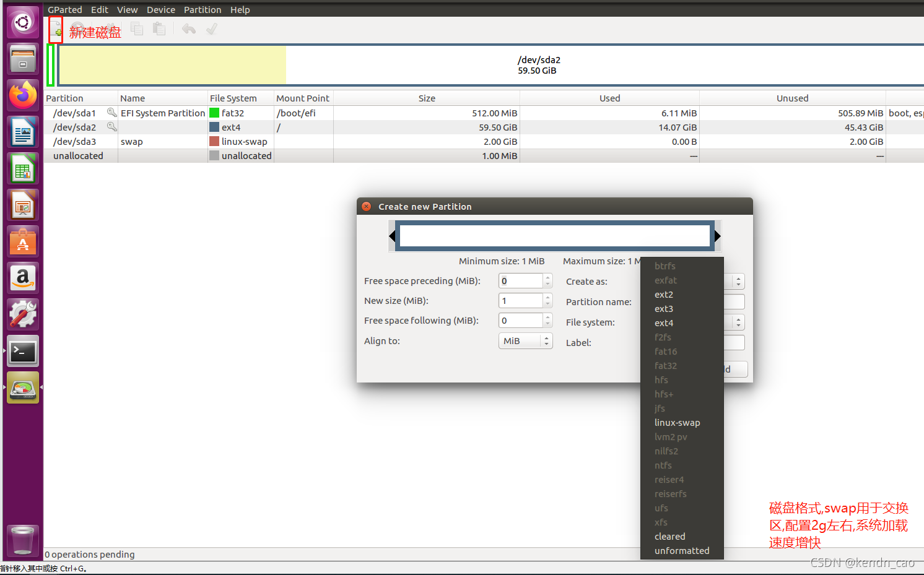Image resolution: width=924 pixels, height=575 pixels.
Task: Click the Partition column header
Action: tap(81, 98)
